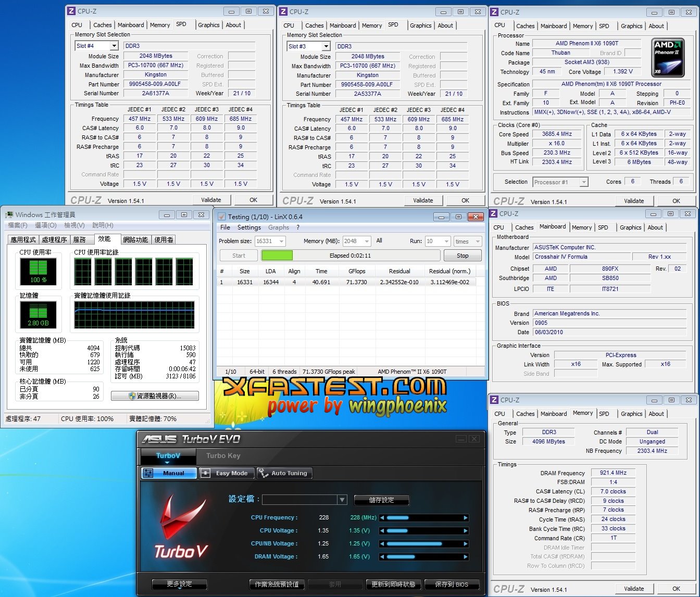
Task: Click the left arrow of CPU Frequency slider
Action: (x=382, y=518)
